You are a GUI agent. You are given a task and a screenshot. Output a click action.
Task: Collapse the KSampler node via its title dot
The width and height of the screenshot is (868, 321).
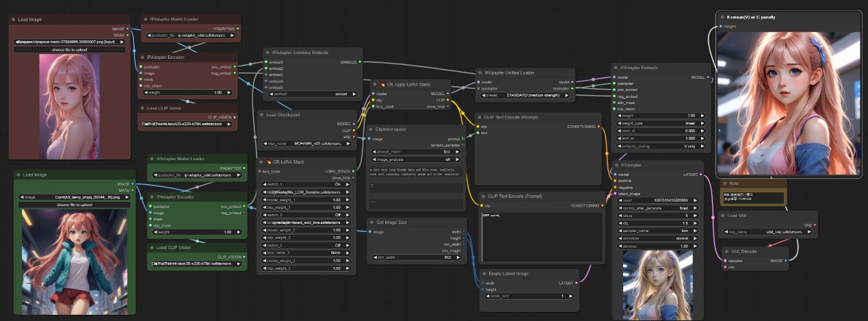(616, 165)
